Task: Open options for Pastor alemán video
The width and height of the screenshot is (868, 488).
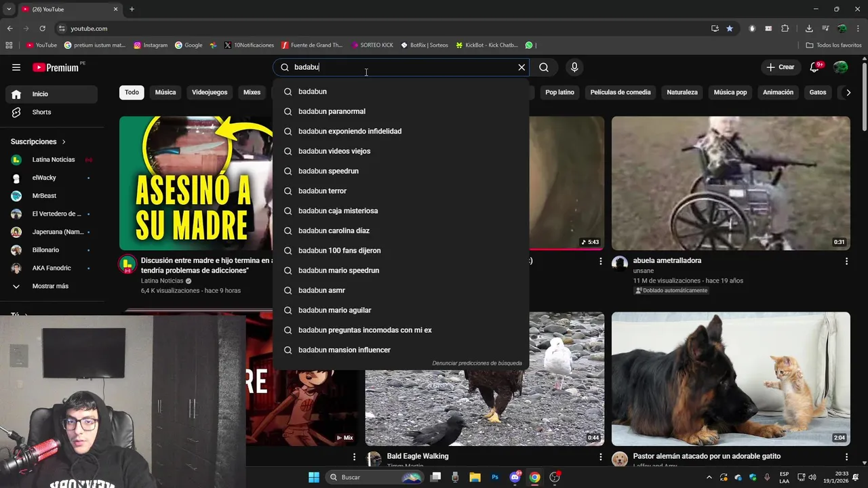Action: coord(846,457)
